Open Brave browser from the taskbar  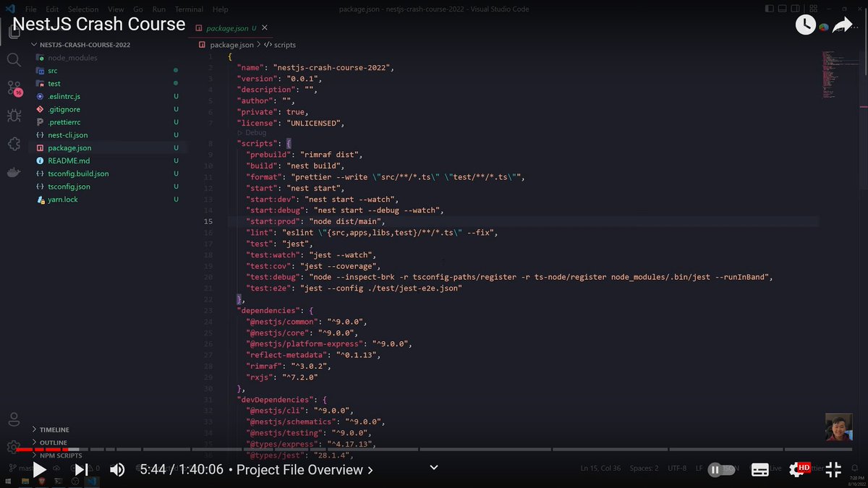click(x=43, y=481)
